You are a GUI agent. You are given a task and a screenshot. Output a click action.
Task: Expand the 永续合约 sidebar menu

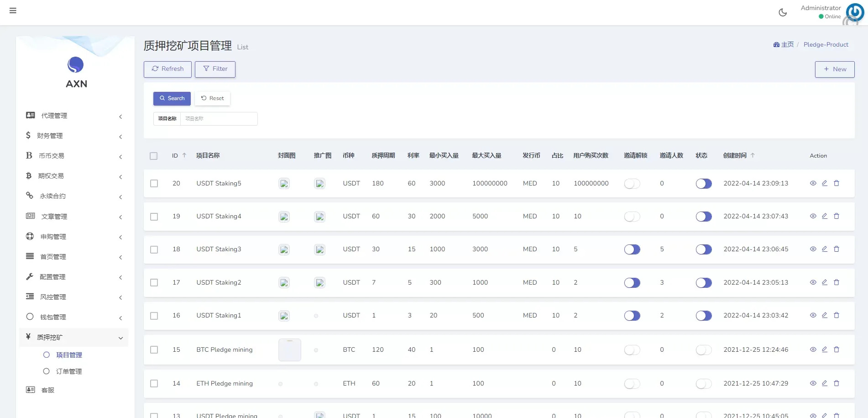pos(73,196)
